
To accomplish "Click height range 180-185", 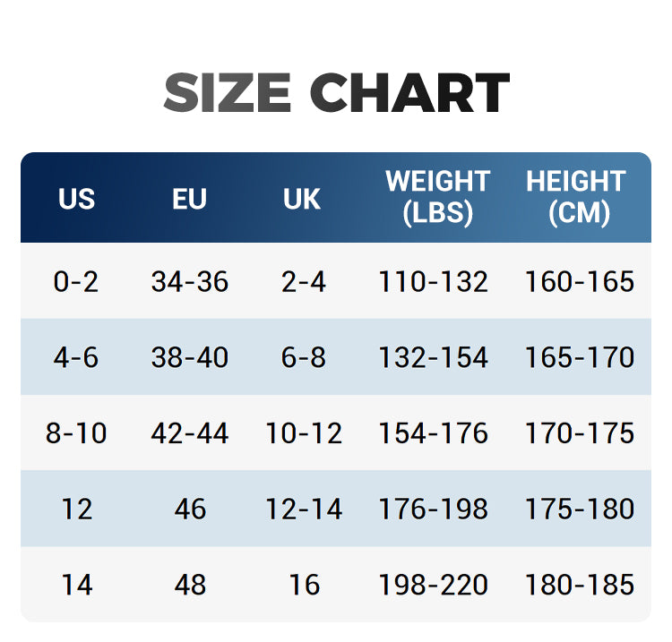I will 580,585.
